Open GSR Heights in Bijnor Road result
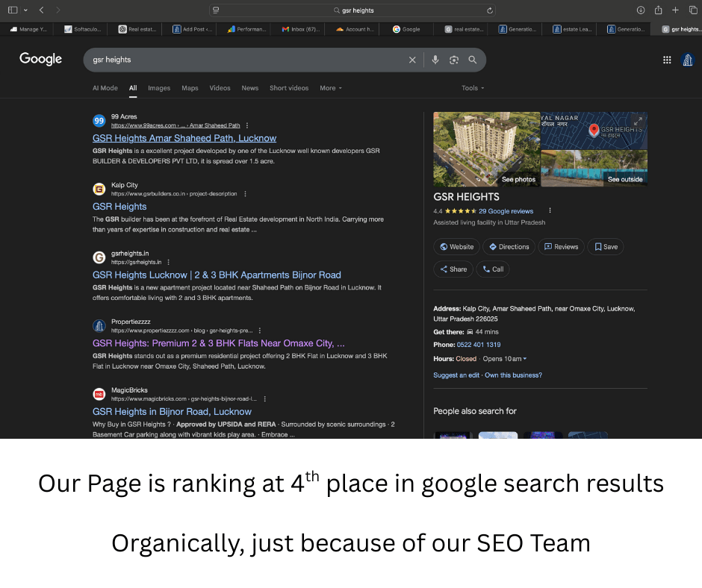The height and width of the screenshot is (588, 702). [x=172, y=412]
